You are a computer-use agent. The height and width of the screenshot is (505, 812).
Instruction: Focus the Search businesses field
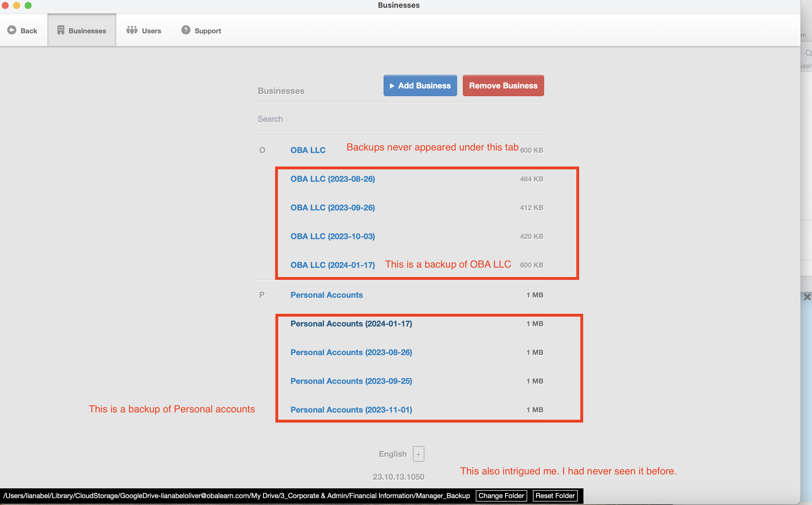(x=399, y=119)
